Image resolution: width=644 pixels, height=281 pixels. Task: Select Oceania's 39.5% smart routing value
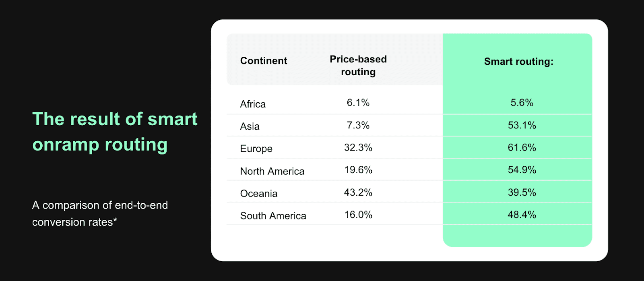pyautogui.click(x=522, y=192)
